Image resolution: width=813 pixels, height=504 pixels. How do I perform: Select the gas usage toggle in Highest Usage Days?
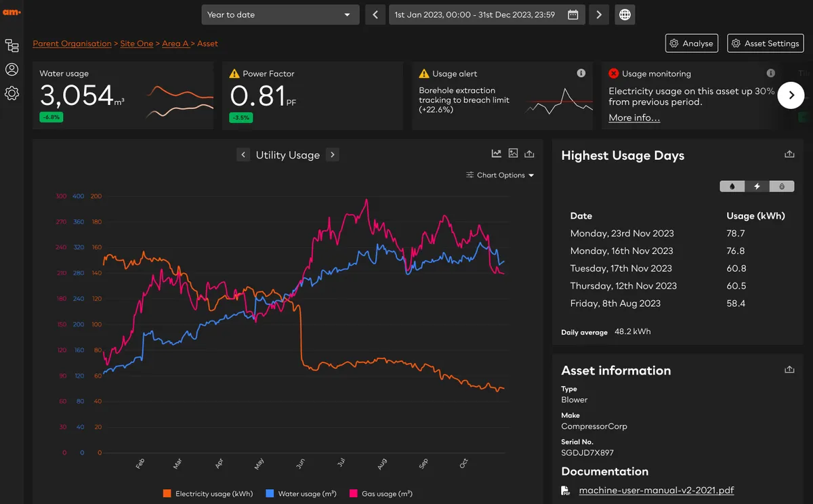(x=781, y=186)
